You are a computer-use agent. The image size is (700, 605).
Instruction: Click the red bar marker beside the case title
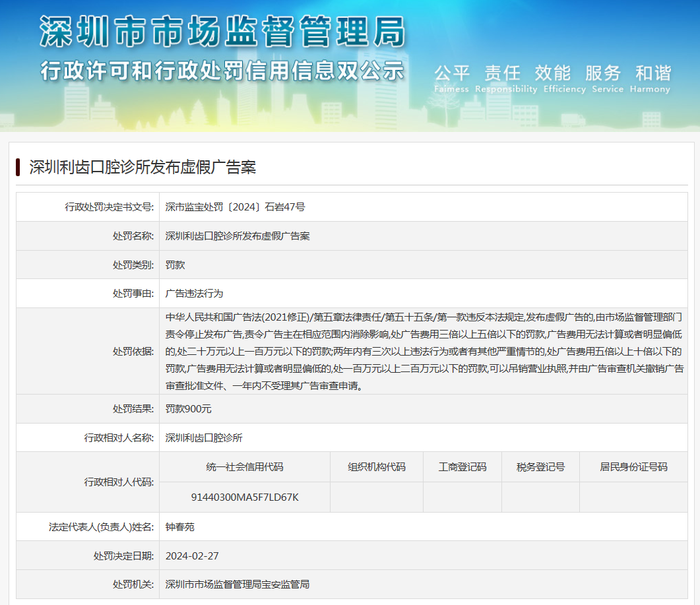(18, 167)
